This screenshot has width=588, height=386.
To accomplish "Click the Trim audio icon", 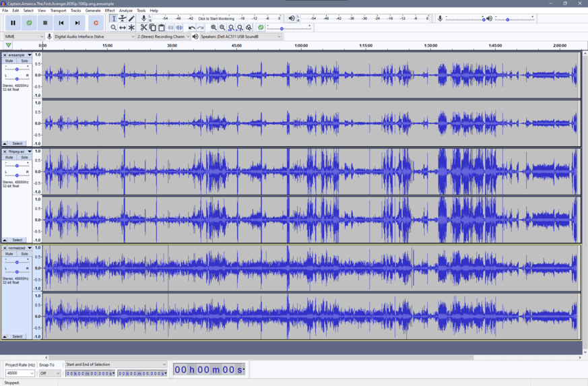I will [x=170, y=28].
